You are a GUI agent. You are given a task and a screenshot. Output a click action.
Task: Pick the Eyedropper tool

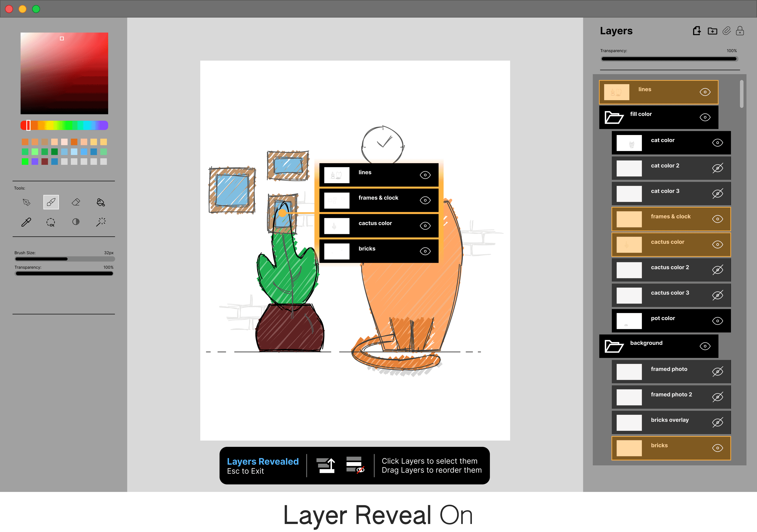pyautogui.click(x=26, y=222)
